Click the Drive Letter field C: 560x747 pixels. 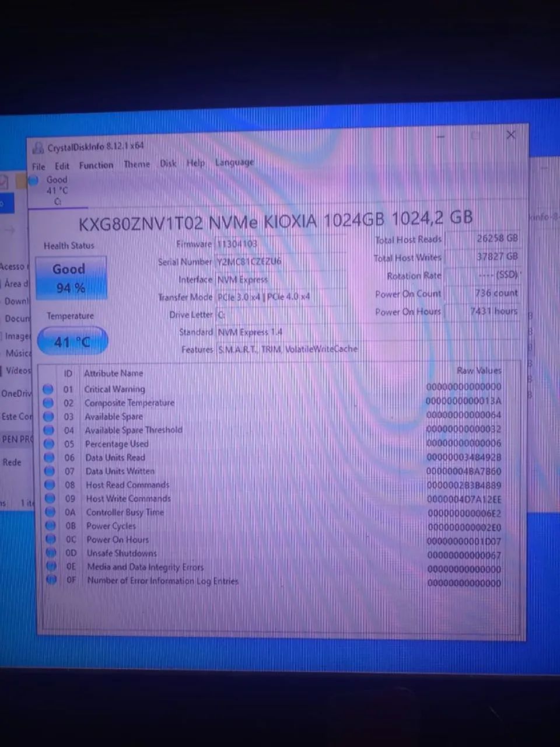(x=281, y=315)
